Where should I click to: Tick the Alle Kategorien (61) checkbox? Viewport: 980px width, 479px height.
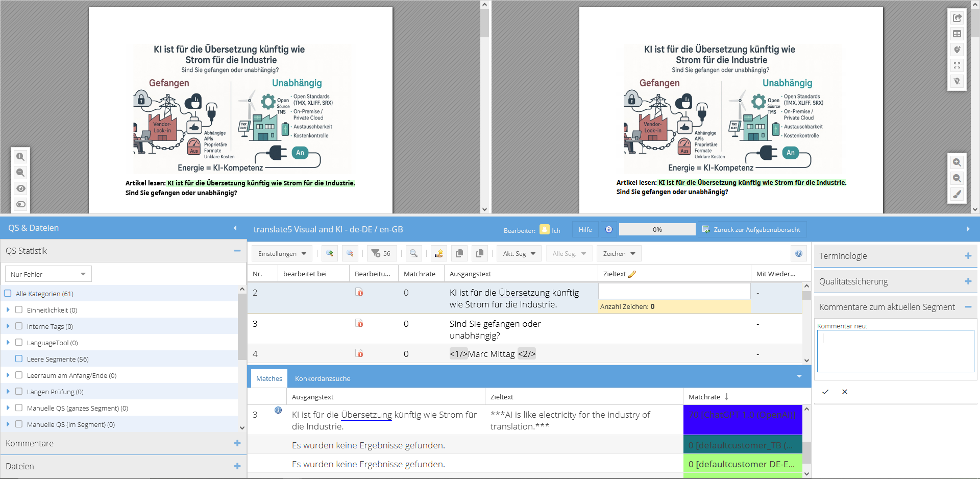point(8,294)
